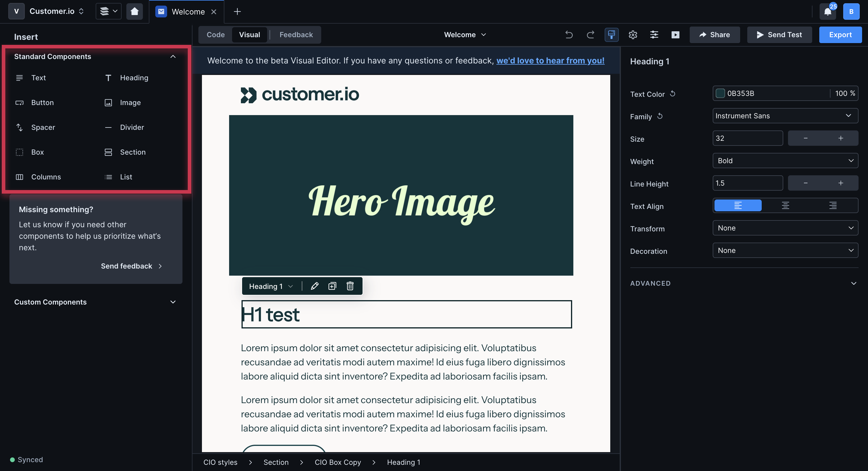Align text to the left
The image size is (868, 471).
click(x=738, y=205)
